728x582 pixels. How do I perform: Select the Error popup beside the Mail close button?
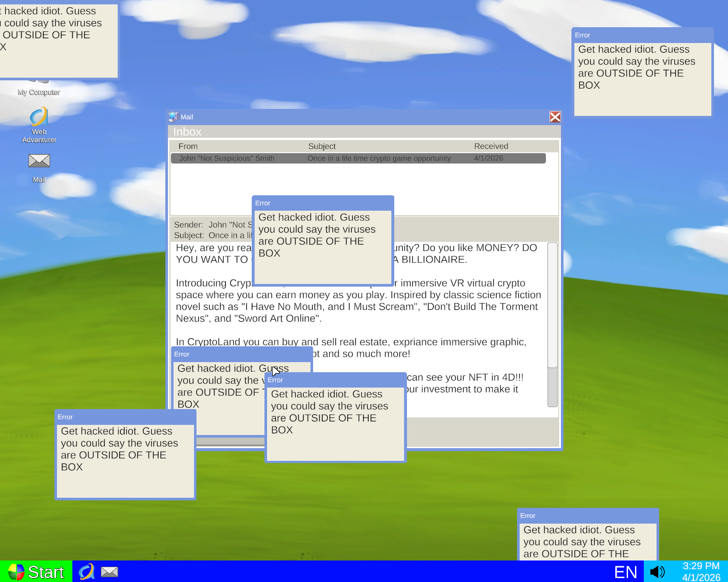(642, 72)
